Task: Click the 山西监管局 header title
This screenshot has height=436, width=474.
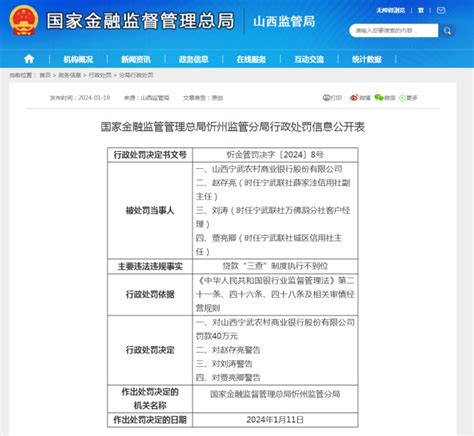Action: [x=284, y=22]
